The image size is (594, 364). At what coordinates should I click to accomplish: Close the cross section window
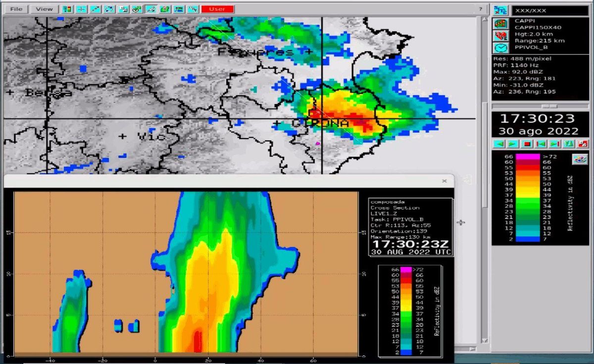coord(444,181)
